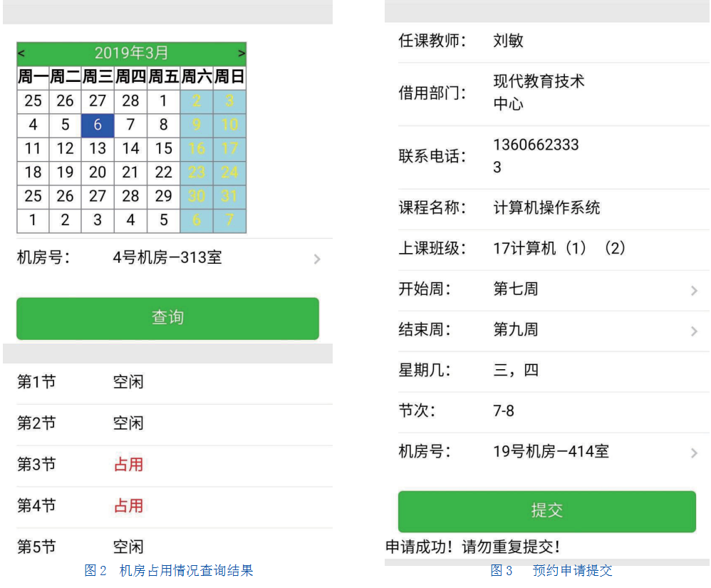Pick Saturday March 16 in calendar
Image resolution: width=711 pixels, height=588 pixels.
pyautogui.click(x=197, y=149)
